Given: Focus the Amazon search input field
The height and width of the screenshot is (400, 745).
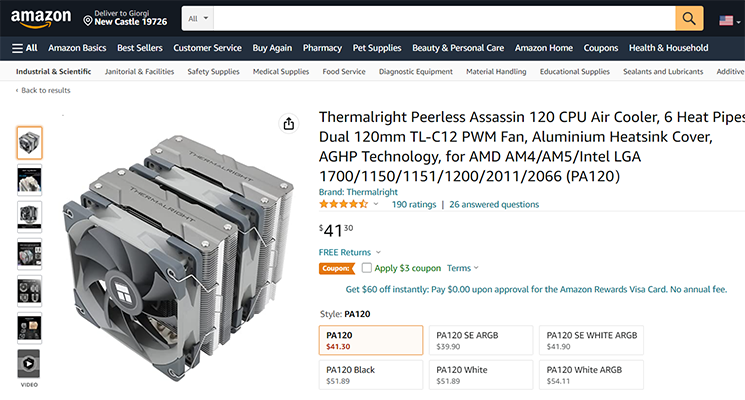Looking at the screenshot, I should (444, 19).
